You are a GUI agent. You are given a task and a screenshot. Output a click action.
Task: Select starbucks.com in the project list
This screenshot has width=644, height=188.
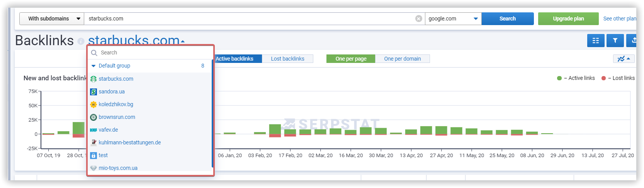116,79
